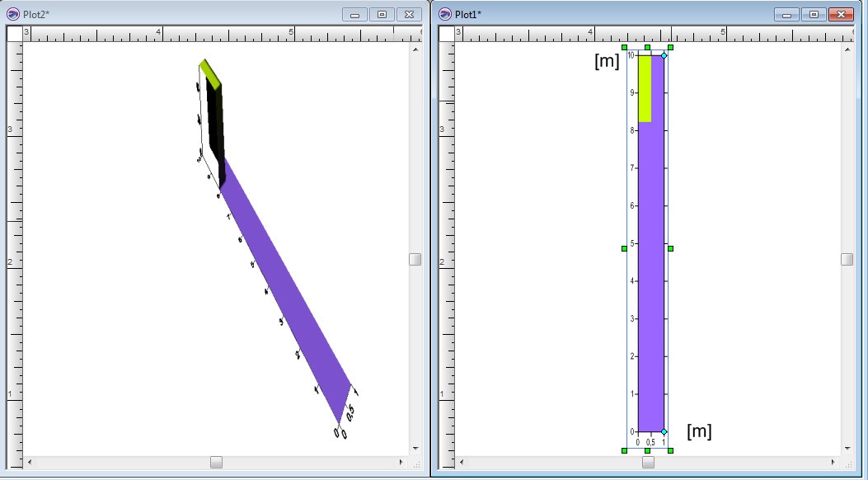This screenshot has height=480, width=868.
Task: Click the scroll-up arrow in Plot1
Action: (x=847, y=49)
